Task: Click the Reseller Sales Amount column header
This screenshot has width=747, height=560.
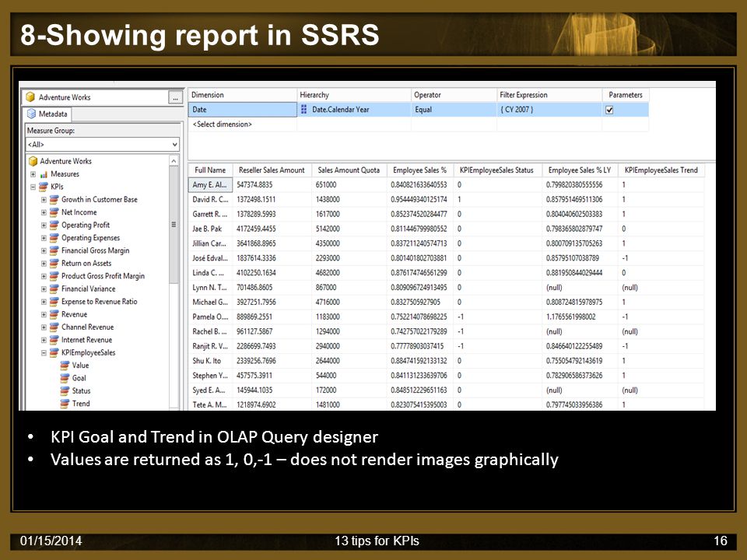Action: [272, 170]
